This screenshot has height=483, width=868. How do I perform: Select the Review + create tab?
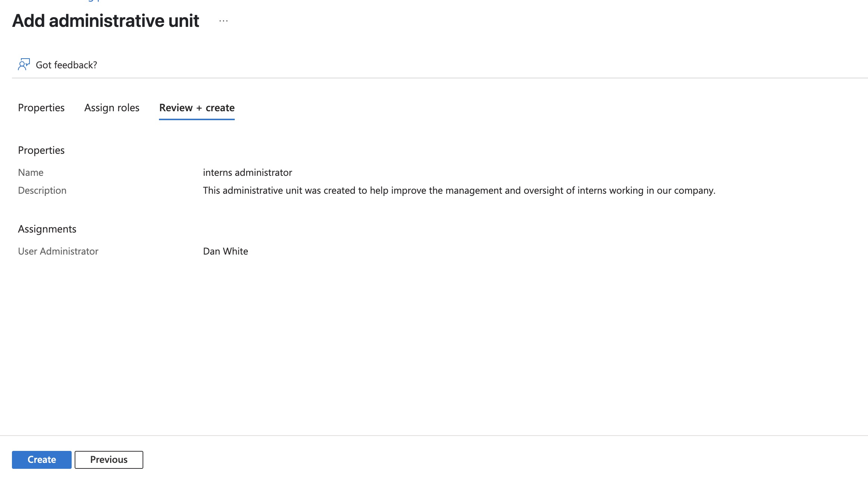[x=197, y=108]
